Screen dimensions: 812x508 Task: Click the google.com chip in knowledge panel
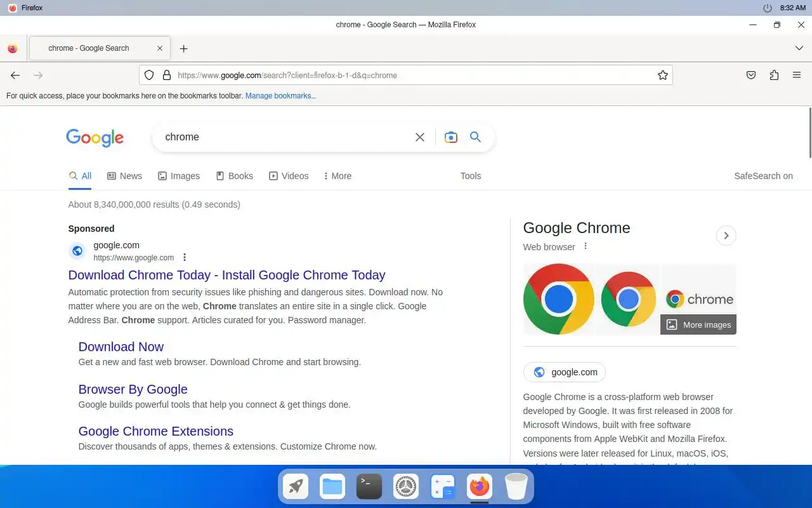[x=565, y=372]
